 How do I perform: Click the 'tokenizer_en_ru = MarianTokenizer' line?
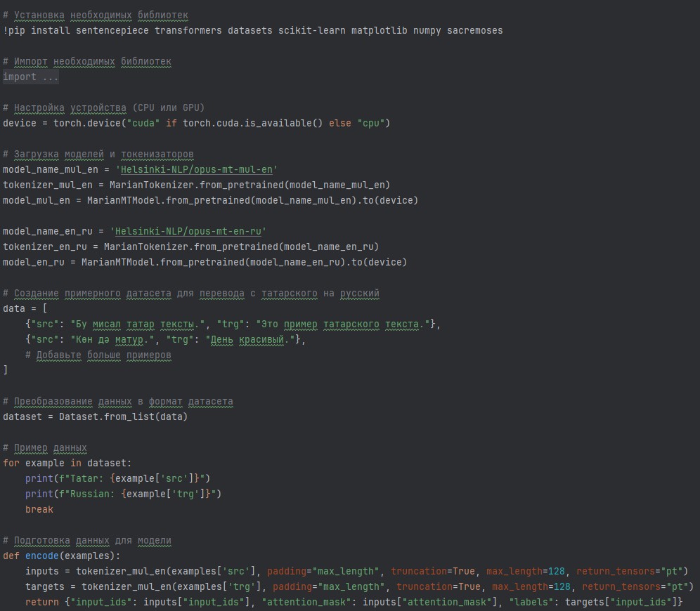190,247
